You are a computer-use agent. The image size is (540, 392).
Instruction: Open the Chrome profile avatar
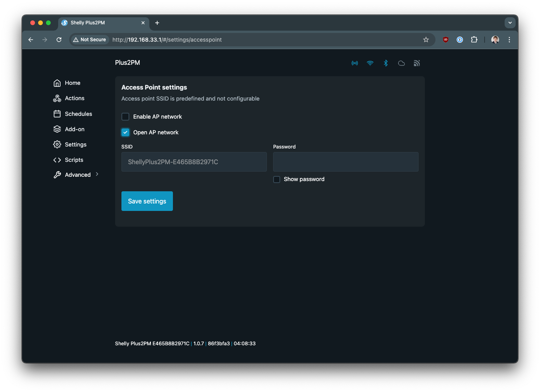click(495, 40)
